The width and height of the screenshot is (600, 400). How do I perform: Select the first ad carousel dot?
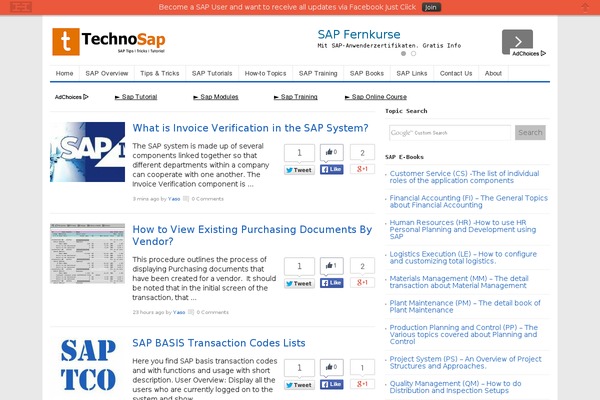[x=403, y=54]
